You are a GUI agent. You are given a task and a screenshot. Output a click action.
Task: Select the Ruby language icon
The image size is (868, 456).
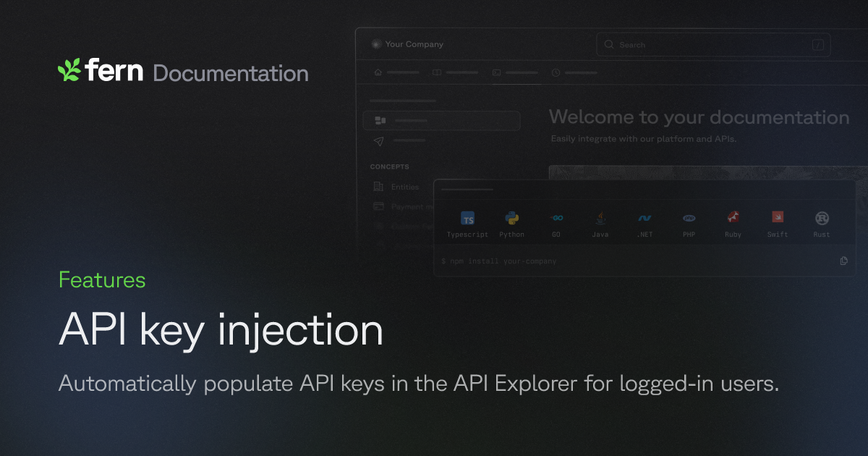coord(733,217)
